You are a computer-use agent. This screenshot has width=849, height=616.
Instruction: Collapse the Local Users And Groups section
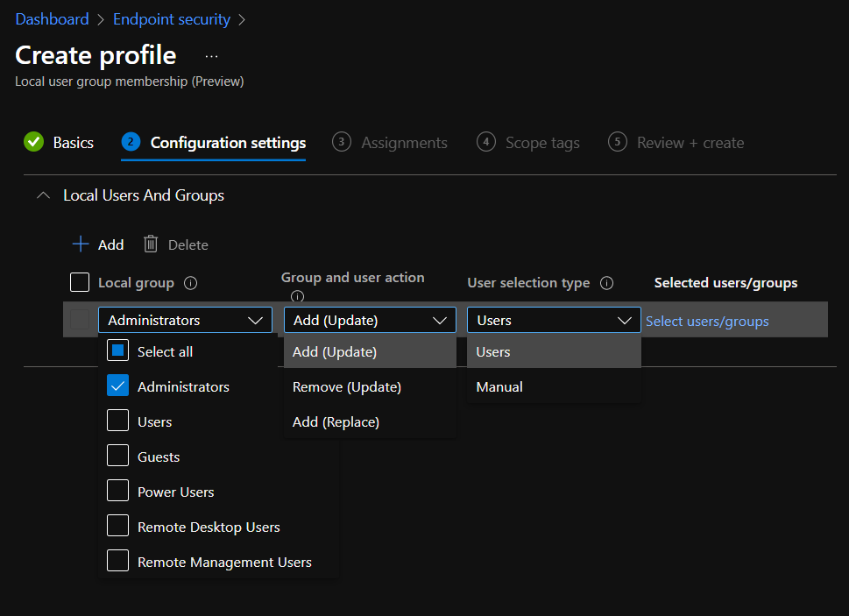tap(43, 195)
